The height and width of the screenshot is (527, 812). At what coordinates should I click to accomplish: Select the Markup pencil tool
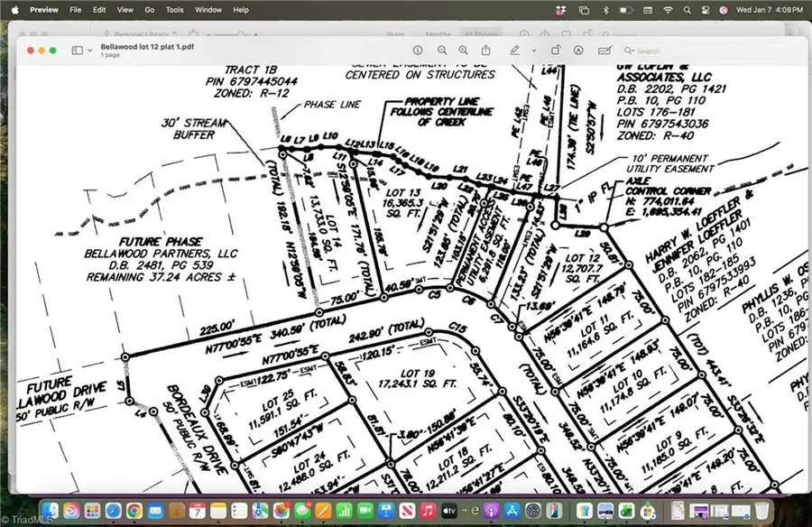point(514,50)
